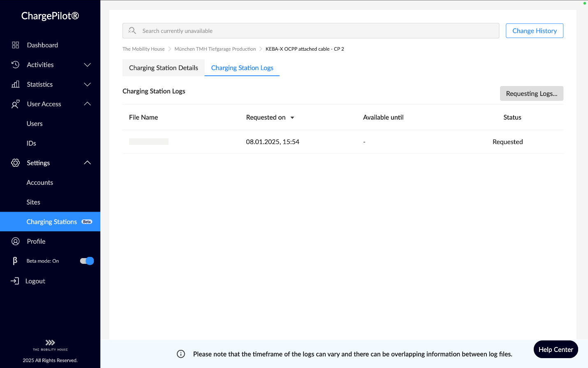This screenshot has width=588, height=368.
Task: Click the Statistics label in the sidebar
Action: pyautogui.click(x=40, y=84)
